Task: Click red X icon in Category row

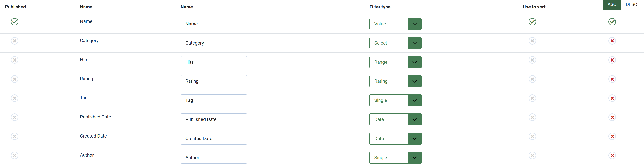Action: click(x=612, y=41)
